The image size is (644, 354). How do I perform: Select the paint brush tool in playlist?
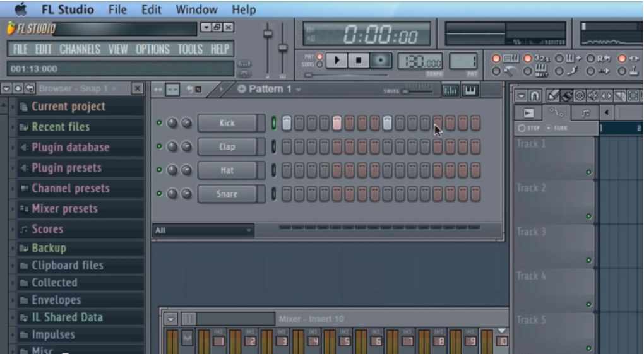(x=566, y=96)
